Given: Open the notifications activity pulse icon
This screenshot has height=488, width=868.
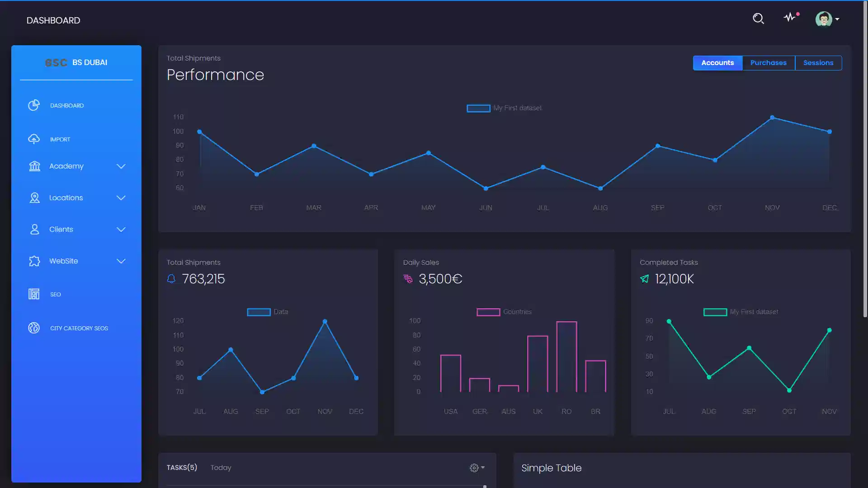Looking at the screenshot, I should [x=789, y=18].
